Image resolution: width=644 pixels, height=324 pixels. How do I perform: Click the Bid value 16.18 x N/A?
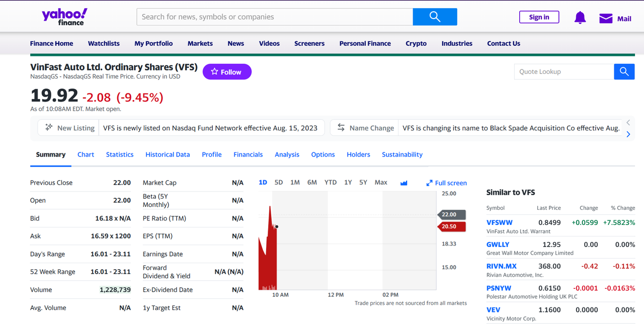(113, 218)
